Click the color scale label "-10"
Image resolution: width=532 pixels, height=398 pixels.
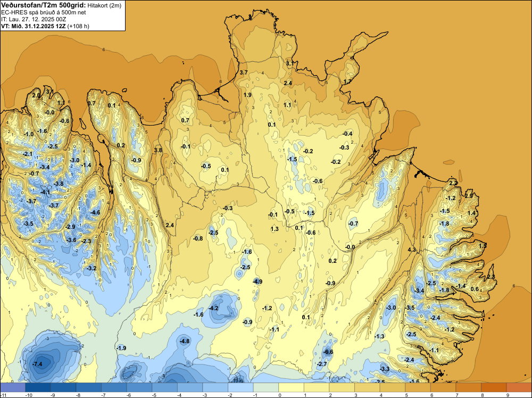(x=29, y=395)
